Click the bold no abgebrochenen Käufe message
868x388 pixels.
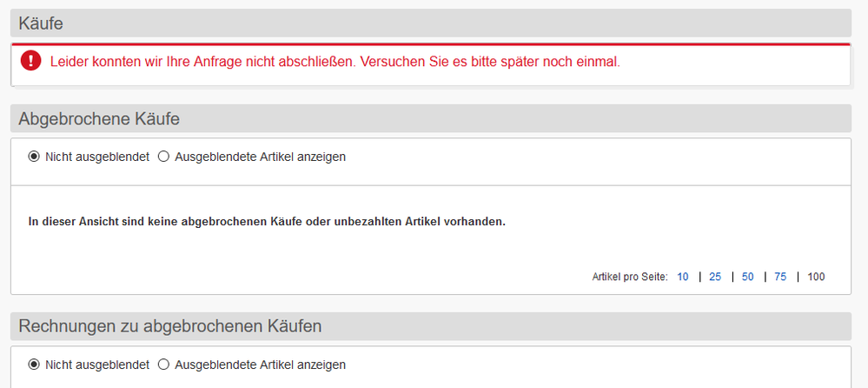[x=267, y=221]
